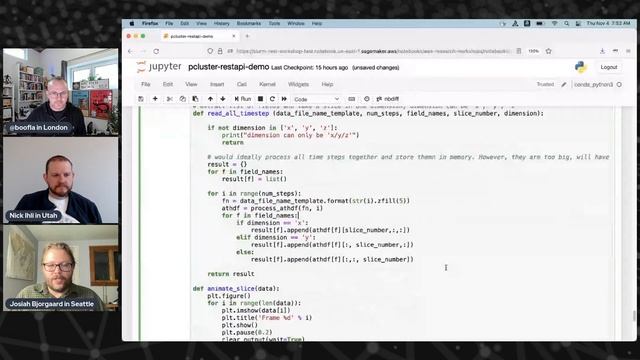Click the Trusted notebook indicator
This screenshot has width=640, height=360.
(x=545, y=84)
